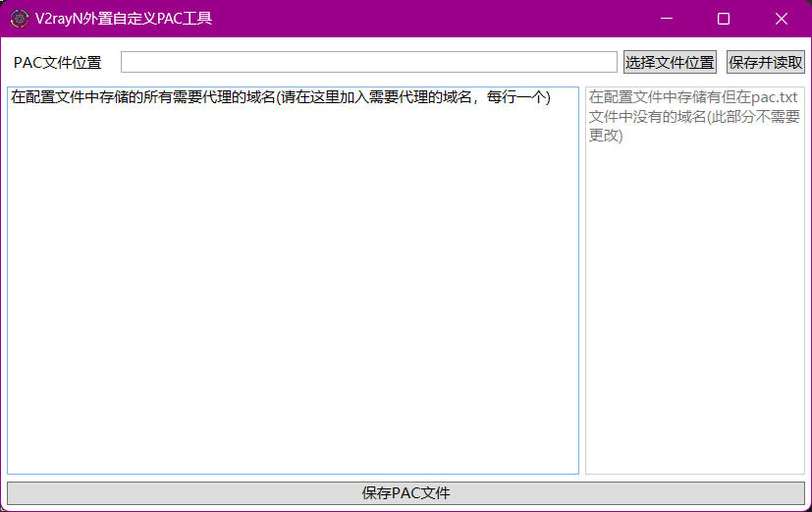Click the V2rayN app icon in title bar
Screen dimensions: 812x512
tap(20, 19)
